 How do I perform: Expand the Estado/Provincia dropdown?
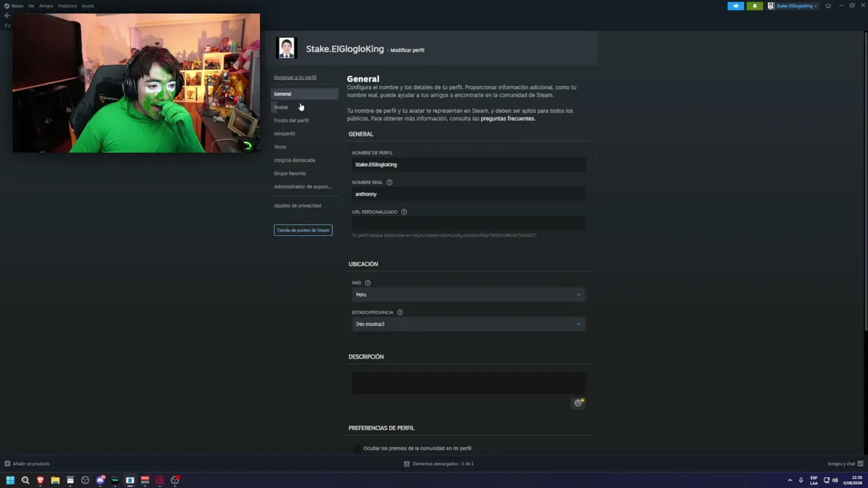(x=469, y=324)
